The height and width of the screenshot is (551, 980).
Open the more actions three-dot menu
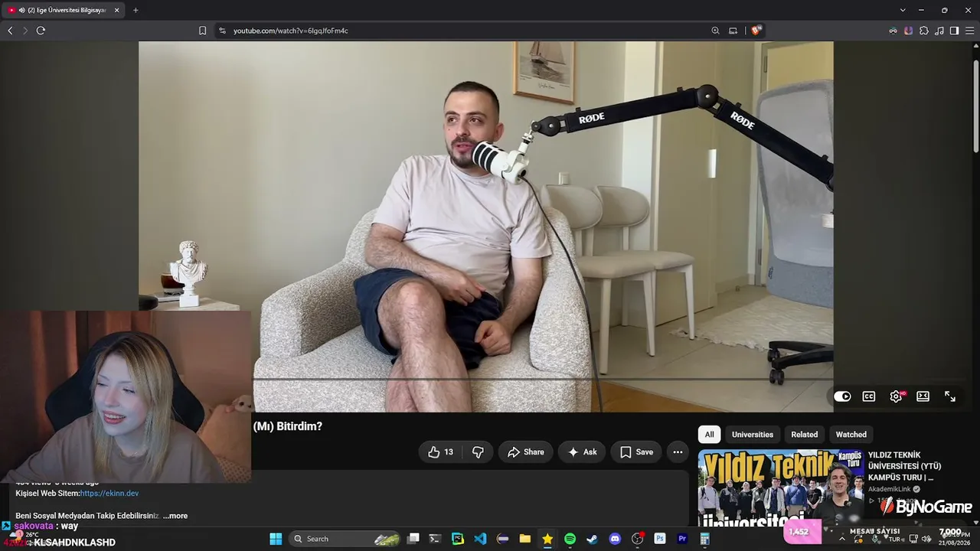click(x=678, y=452)
